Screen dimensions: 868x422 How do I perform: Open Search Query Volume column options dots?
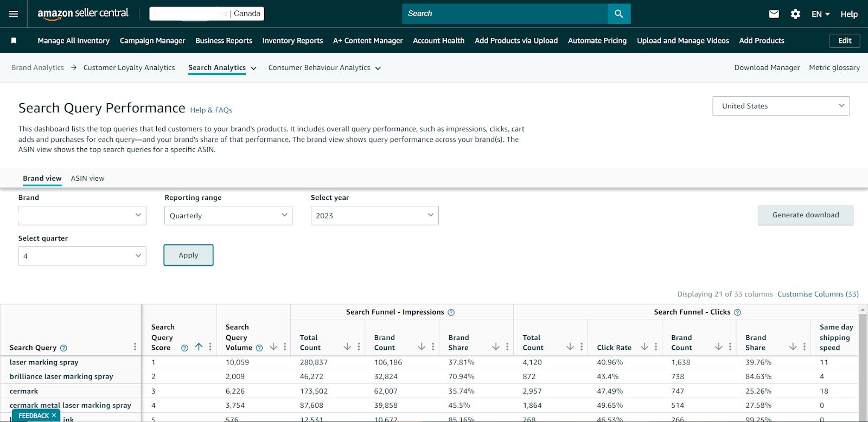tap(285, 347)
